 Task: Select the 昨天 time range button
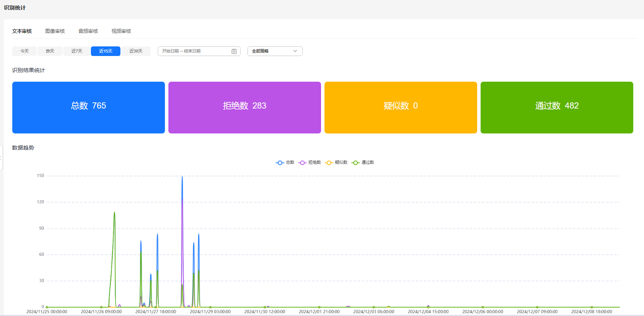tap(50, 51)
